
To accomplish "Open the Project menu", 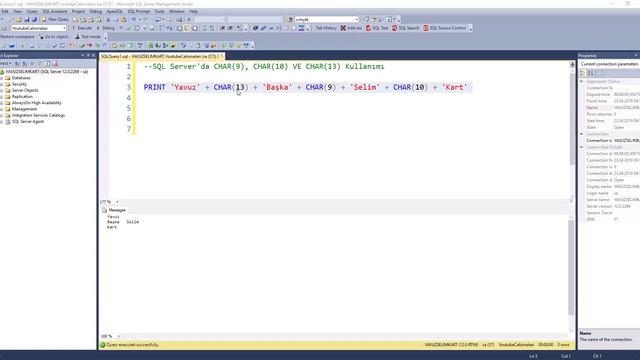I will 78,11.
